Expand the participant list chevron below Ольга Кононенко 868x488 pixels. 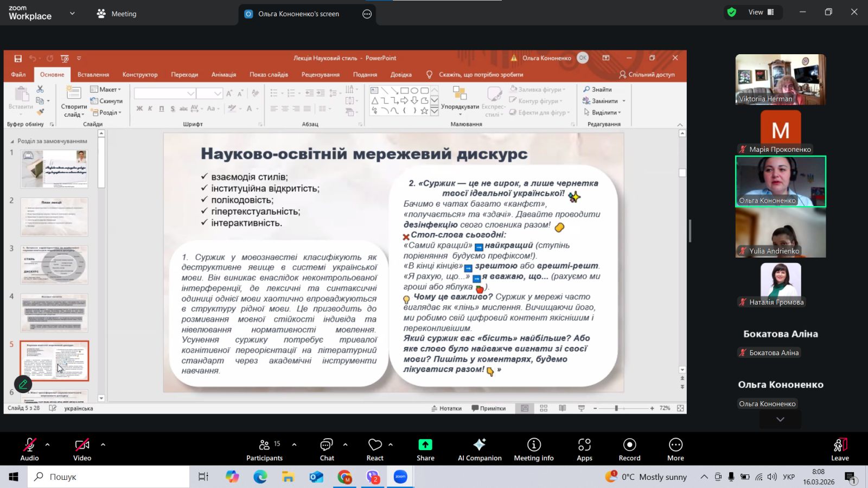tap(780, 419)
